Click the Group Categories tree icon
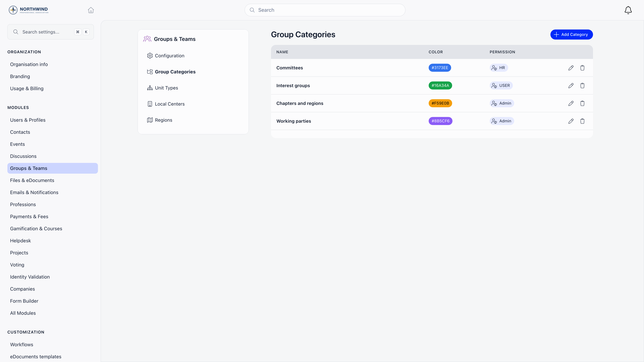 150,72
